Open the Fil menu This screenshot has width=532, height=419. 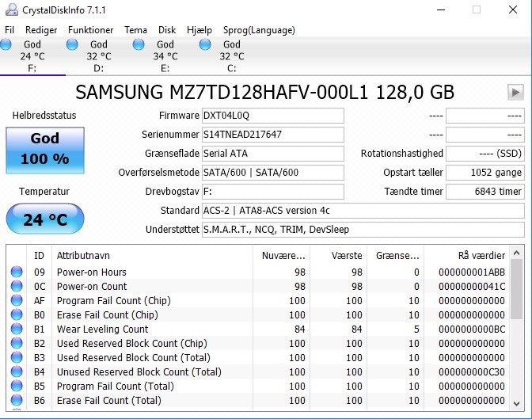coord(10,30)
